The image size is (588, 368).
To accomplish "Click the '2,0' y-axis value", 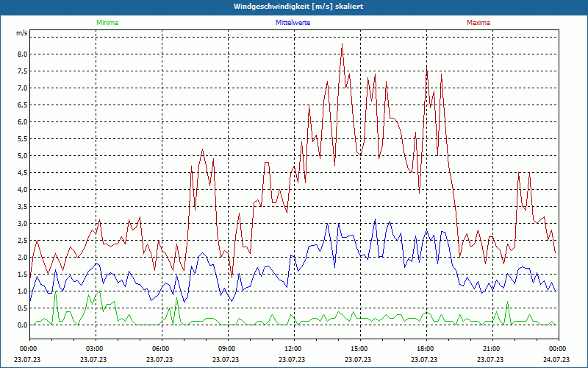I will (x=22, y=257).
